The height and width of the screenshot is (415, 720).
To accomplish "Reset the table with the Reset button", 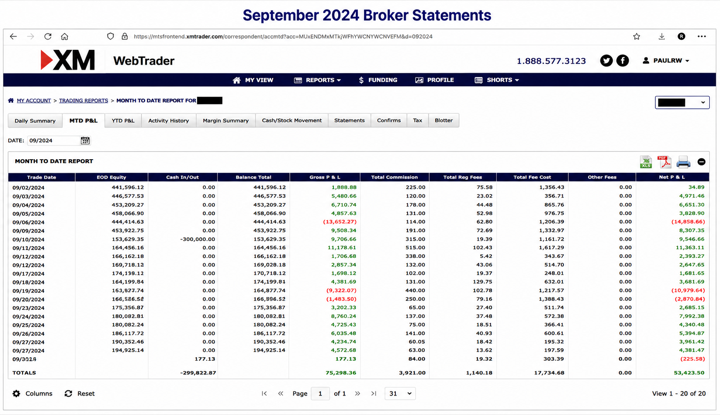I will [80, 393].
